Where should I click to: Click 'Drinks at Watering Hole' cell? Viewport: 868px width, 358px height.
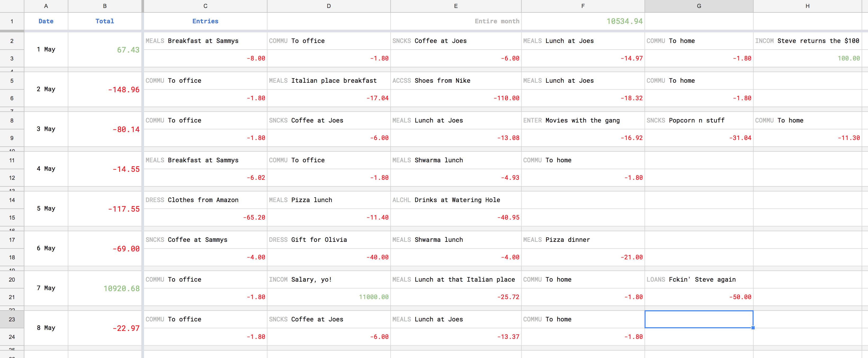pyautogui.click(x=455, y=200)
